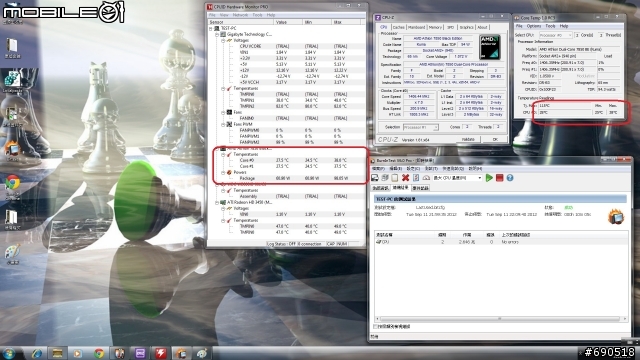Click the printer icon in BurnInTest toolbar

(x=384, y=178)
